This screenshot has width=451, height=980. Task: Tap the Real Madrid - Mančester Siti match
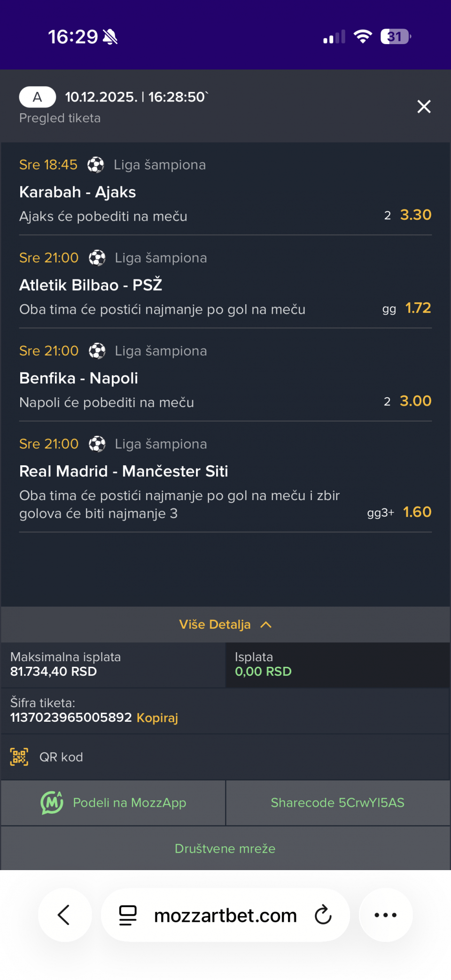click(124, 471)
